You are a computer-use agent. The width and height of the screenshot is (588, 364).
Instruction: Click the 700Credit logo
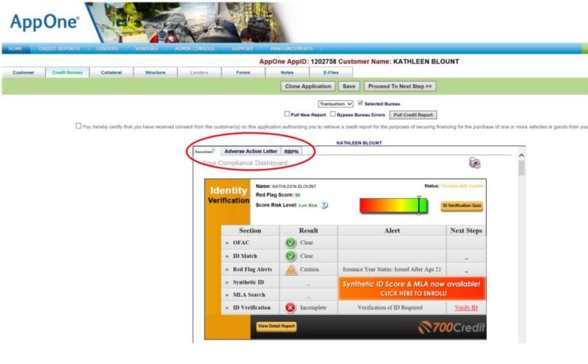[x=449, y=327]
